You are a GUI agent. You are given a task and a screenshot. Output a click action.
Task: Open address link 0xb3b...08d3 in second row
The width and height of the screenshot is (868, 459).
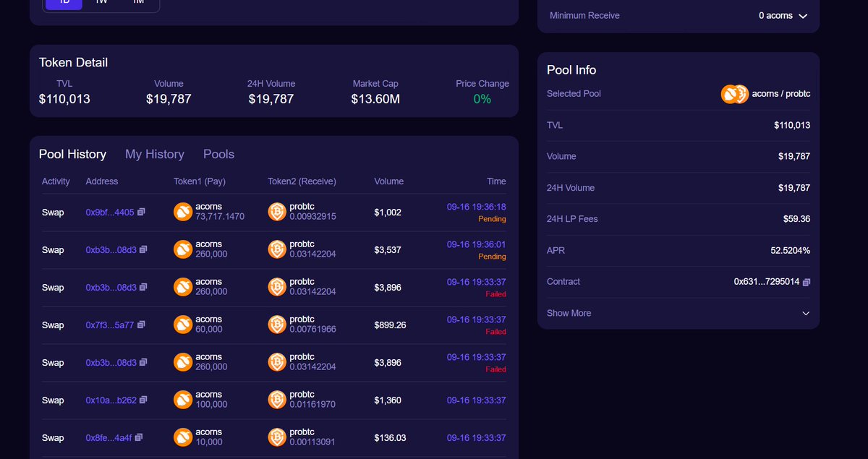coord(111,250)
